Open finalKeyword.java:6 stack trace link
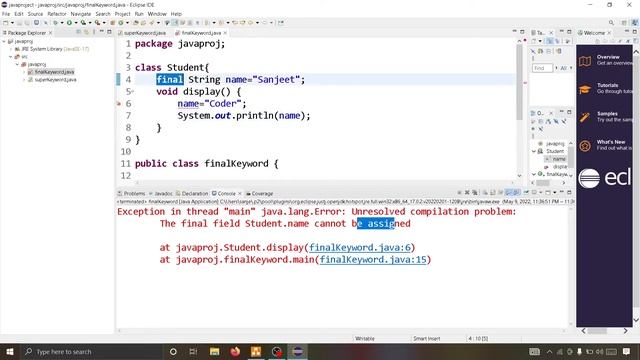 point(360,247)
